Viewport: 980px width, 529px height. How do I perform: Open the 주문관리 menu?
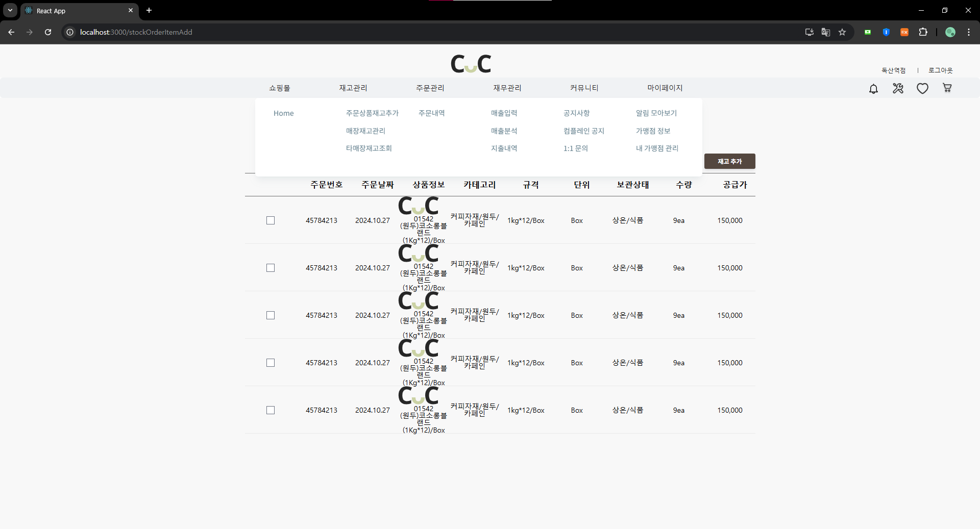[430, 88]
